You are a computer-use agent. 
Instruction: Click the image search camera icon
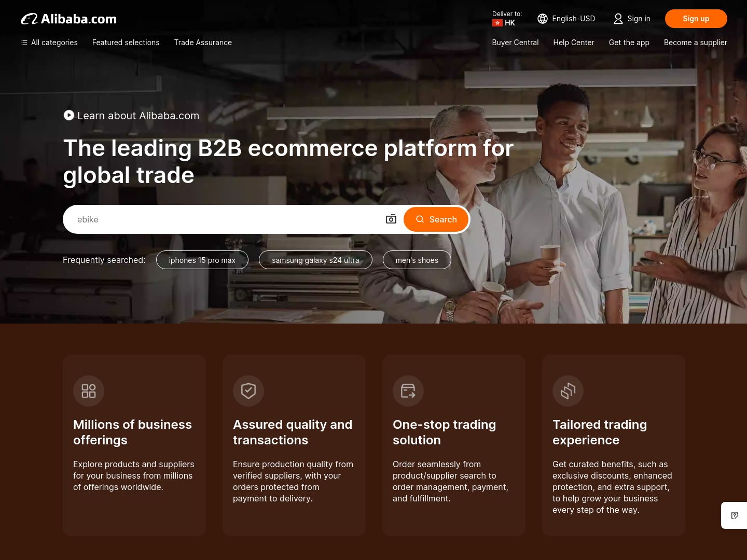pyautogui.click(x=391, y=219)
